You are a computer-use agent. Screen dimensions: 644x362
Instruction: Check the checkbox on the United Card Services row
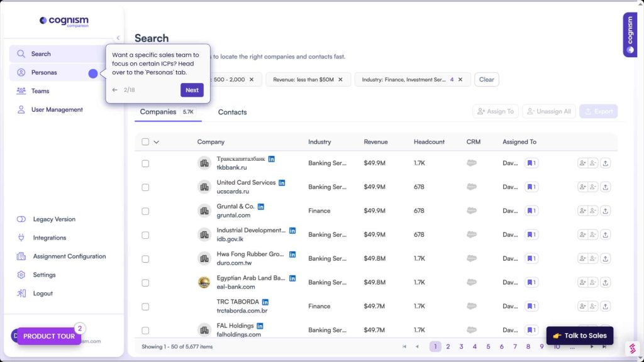[x=145, y=187]
